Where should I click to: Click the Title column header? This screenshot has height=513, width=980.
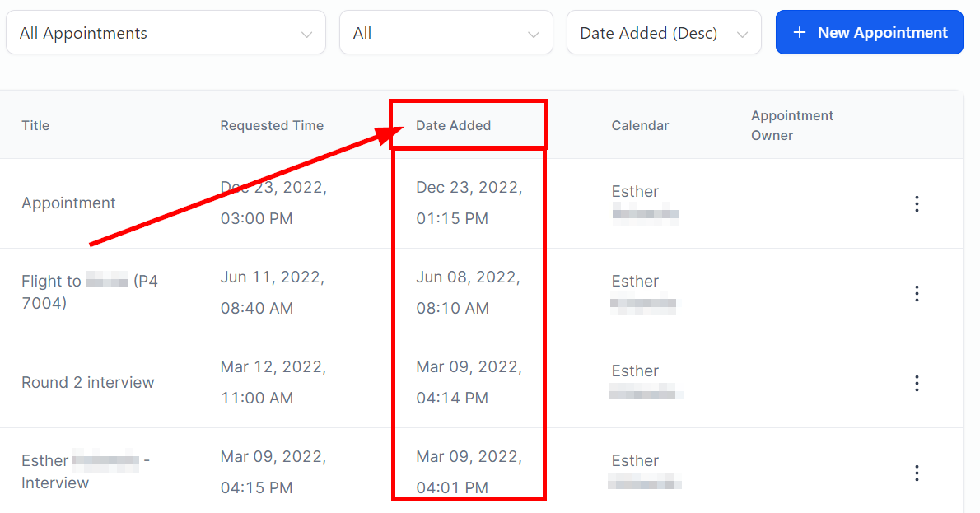(x=35, y=126)
